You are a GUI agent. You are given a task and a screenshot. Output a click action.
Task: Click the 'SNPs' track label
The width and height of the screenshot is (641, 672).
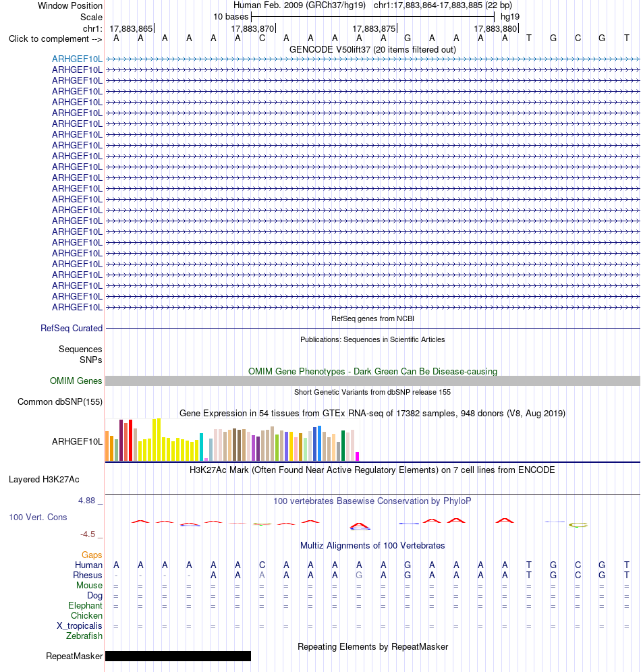click(x=91, y=360)
